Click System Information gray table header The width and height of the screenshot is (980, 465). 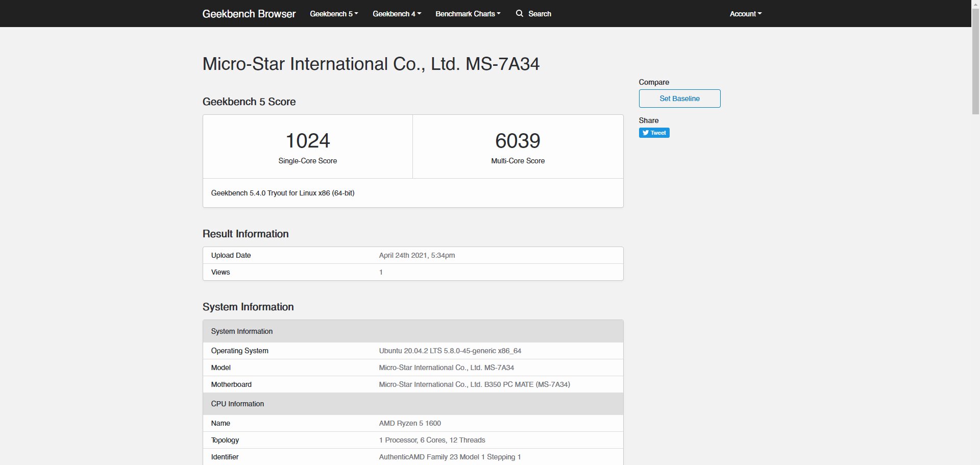click(413, 331)
